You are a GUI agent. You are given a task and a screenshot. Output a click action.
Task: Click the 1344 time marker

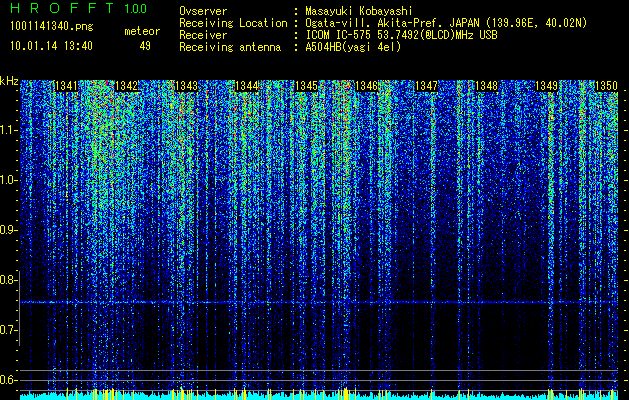coord(247,86)
